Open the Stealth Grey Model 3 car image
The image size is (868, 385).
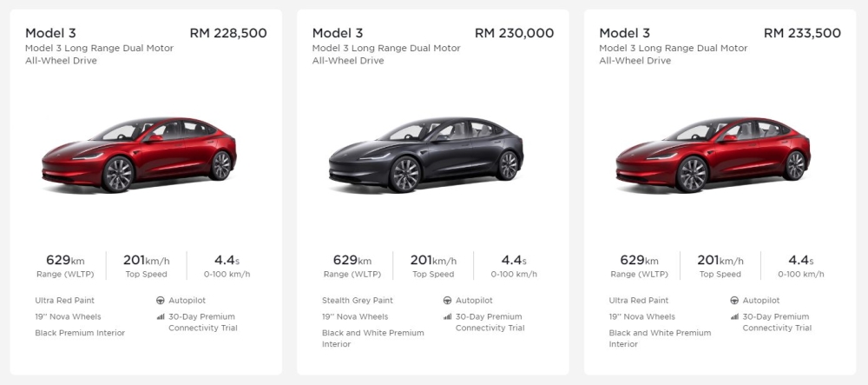(426, 155)
